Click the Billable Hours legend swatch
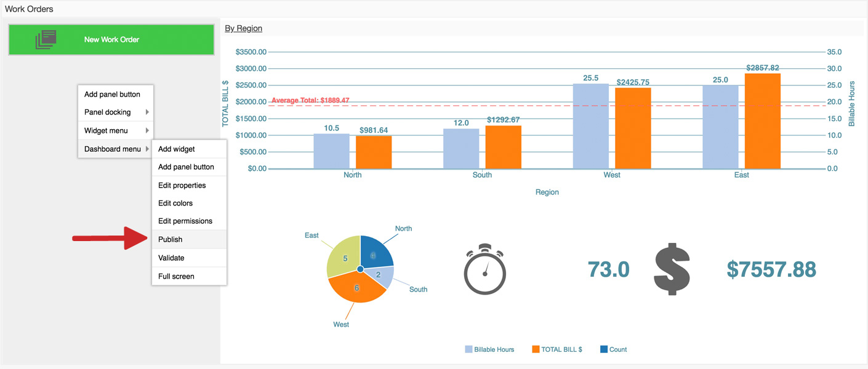 (x=469, y=349)
